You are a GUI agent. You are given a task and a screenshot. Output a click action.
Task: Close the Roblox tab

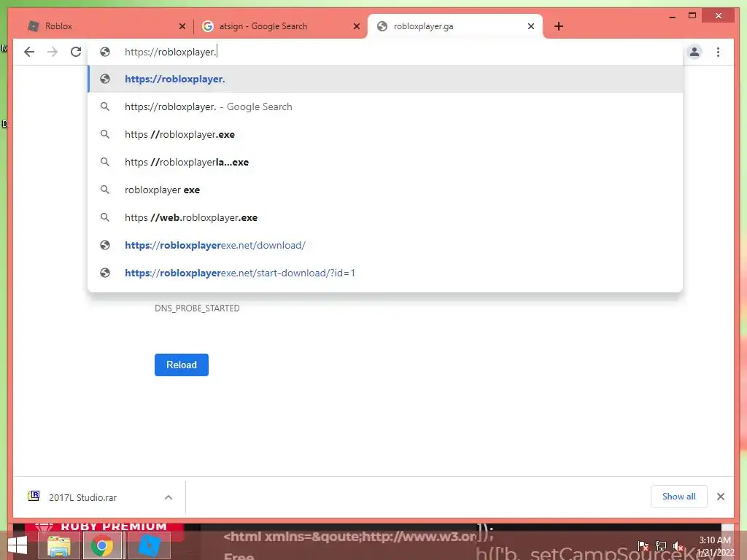pos(182,26)
